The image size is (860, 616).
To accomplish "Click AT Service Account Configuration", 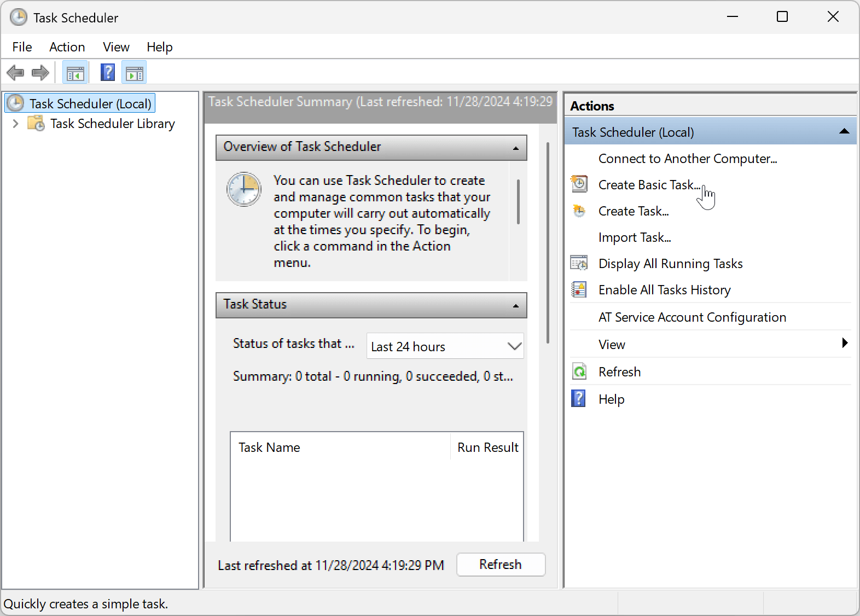I will point(692,317).
